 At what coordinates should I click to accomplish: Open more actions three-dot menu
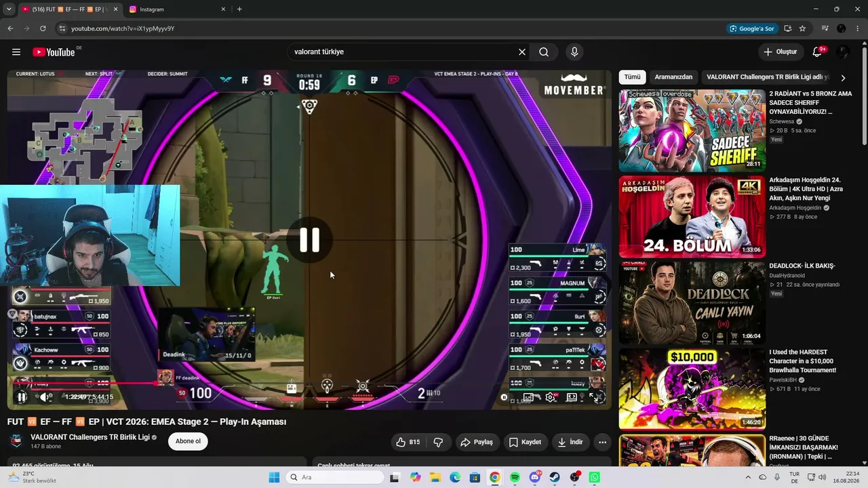(602, 442)
